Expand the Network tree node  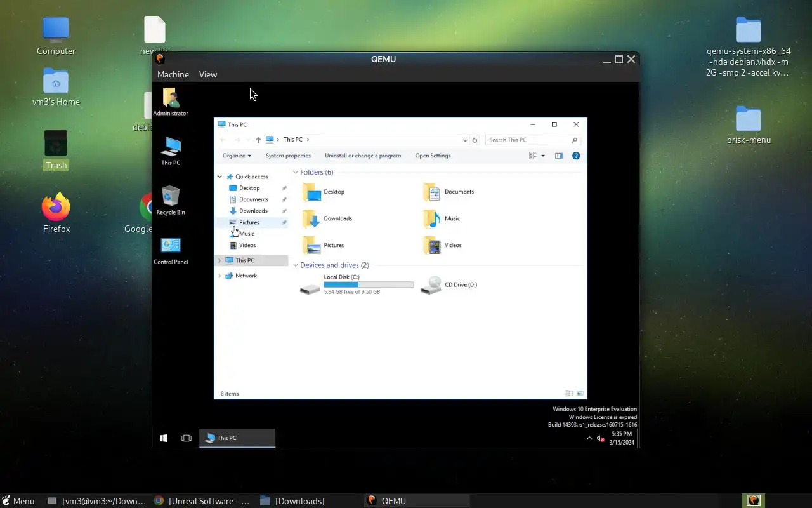(220, 276)
